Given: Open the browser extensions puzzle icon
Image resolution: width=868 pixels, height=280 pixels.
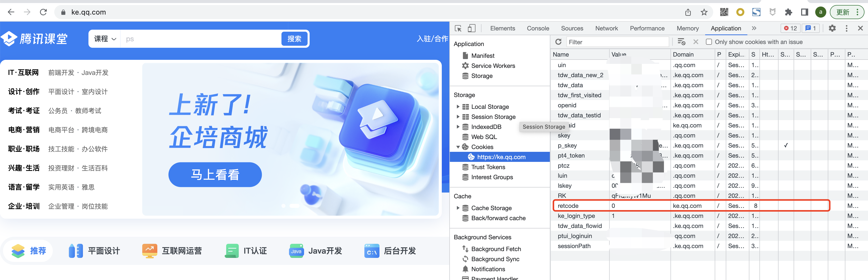Looking at the screenshot, I should point(788,13).
